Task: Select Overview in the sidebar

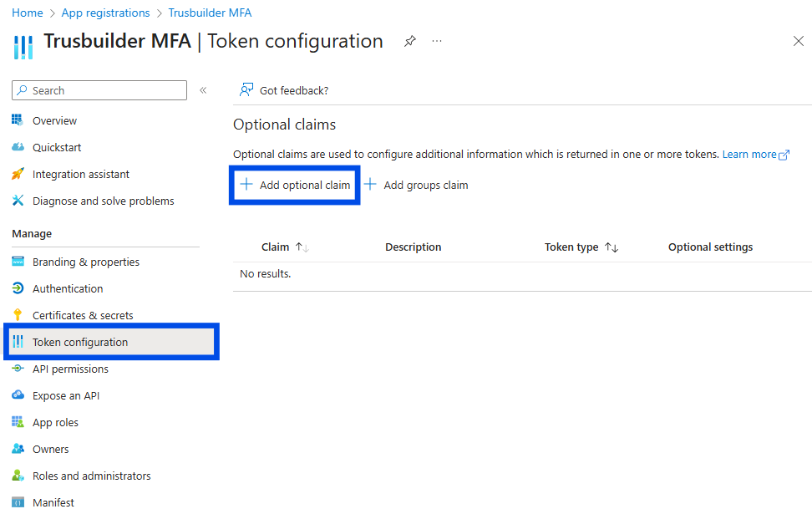Action: tap(53, 120)
